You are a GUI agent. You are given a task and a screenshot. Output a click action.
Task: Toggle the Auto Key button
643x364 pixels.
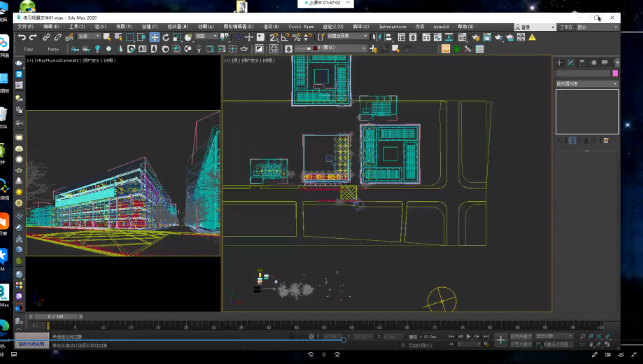point(521,336)
